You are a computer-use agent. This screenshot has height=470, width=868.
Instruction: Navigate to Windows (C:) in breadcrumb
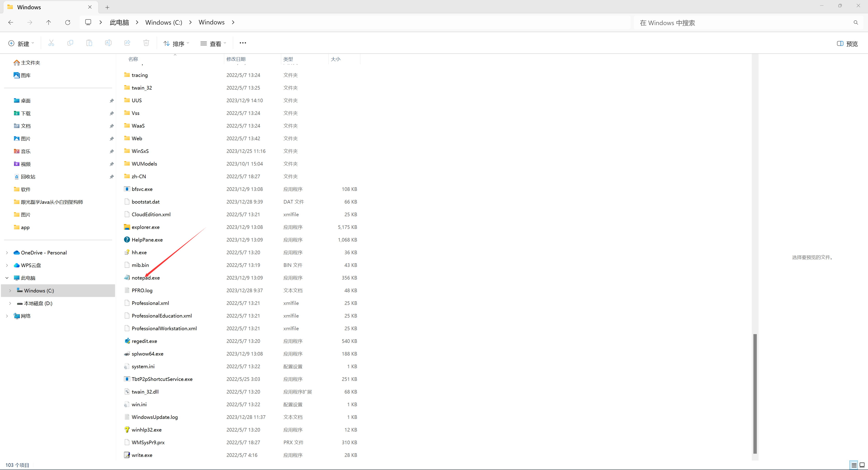(164, 22)
